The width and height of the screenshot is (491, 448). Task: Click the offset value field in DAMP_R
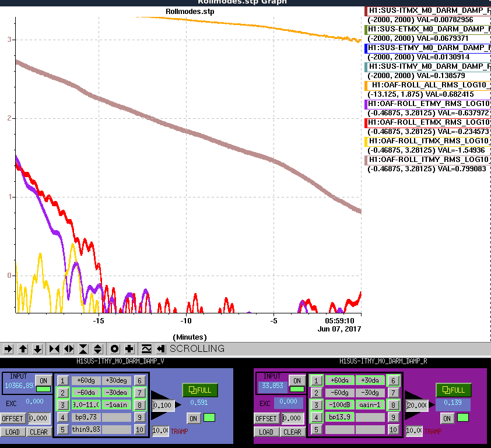293,418
